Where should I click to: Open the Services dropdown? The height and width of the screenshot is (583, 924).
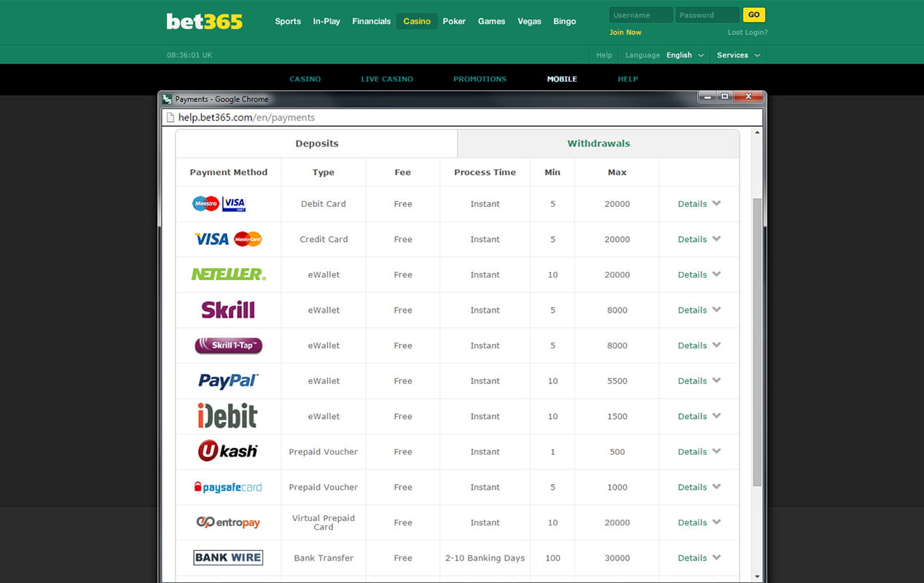[x=738, y=55]
